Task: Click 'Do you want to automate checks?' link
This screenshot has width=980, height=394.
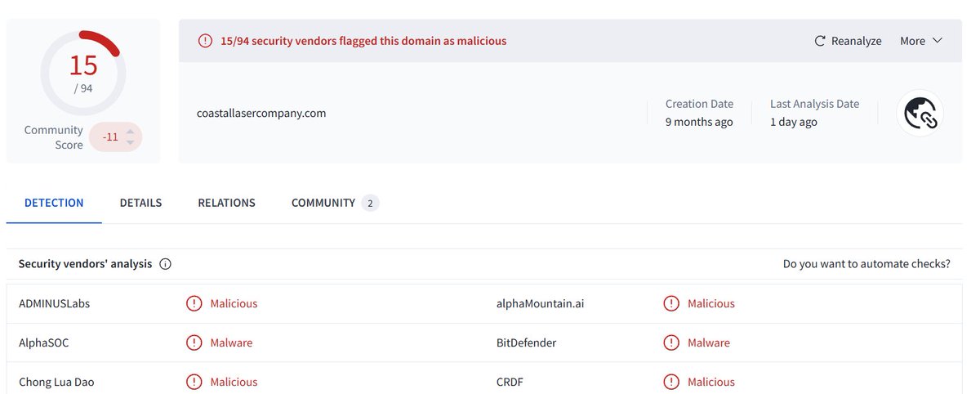Action: click(x=866, y=264)
